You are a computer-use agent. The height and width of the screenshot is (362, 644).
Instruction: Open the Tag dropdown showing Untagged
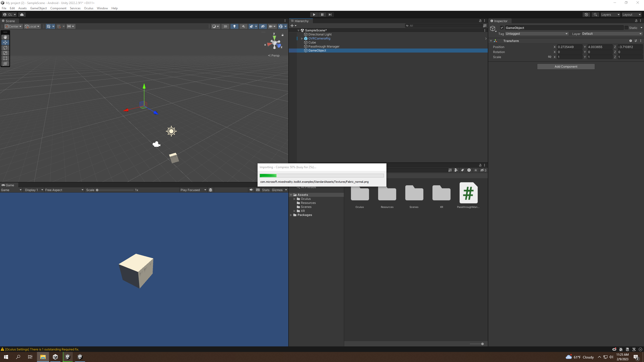click(536, 34)
